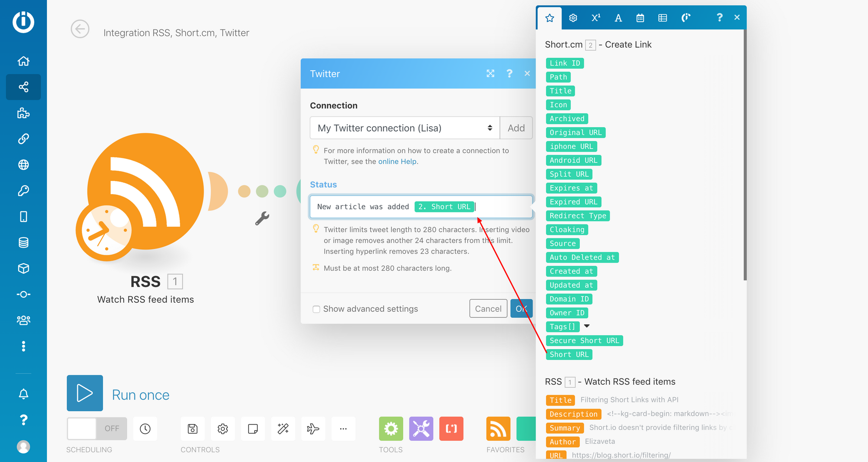Open the purple Tools module icon
The width and height of the screenshot is (868, 462).
tap(421, 429)
